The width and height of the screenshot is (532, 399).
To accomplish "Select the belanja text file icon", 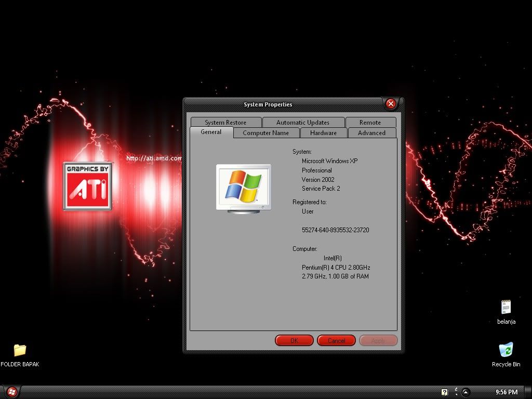I will click(x=506, y=312).
